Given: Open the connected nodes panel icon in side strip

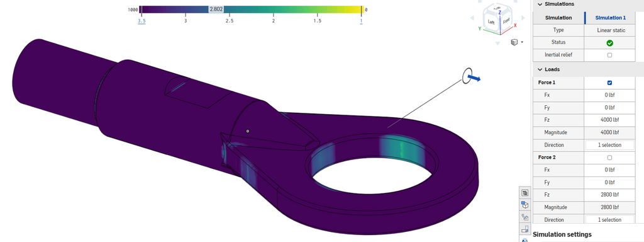Looking at the screenshot, I should click(x=525, y=217).
